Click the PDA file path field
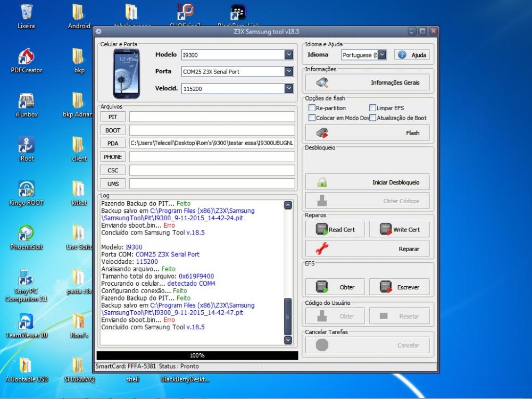532x399 pixels. 212,143
